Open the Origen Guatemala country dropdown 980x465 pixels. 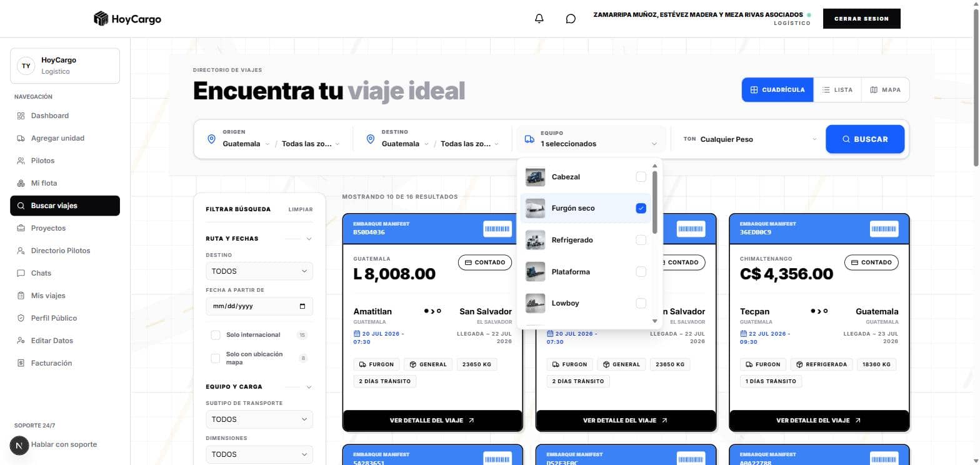(246, 144)
